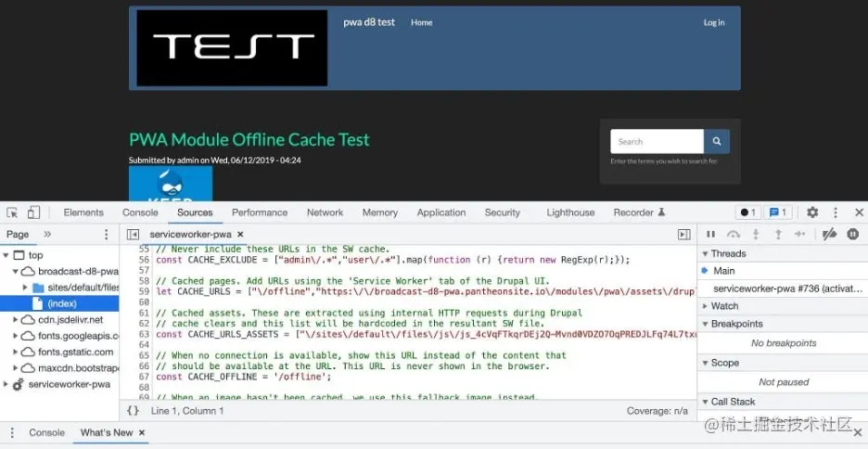Image resolution: width=868 pixels, height=449 pixels.
Task: Open the Performance panel tab
Action: coord(260,212)
